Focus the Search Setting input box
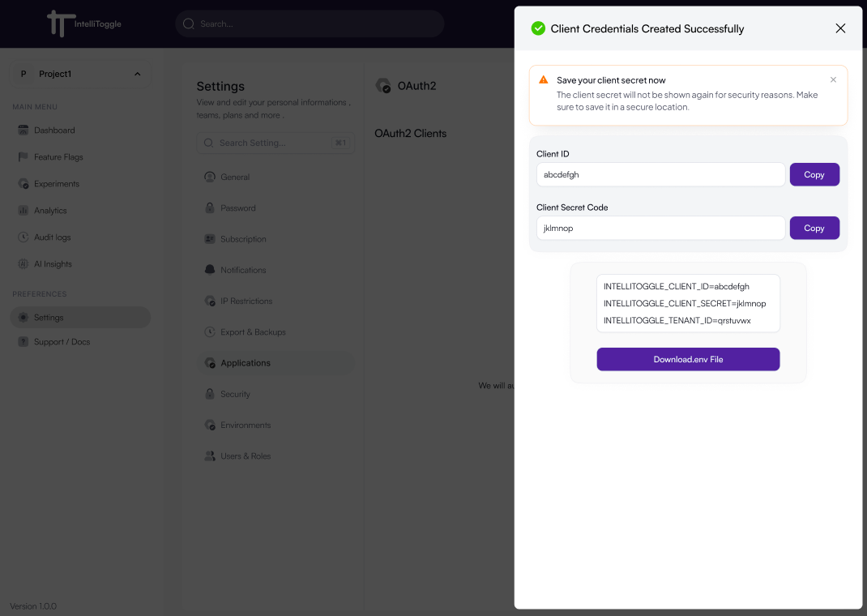 [267, 143]
